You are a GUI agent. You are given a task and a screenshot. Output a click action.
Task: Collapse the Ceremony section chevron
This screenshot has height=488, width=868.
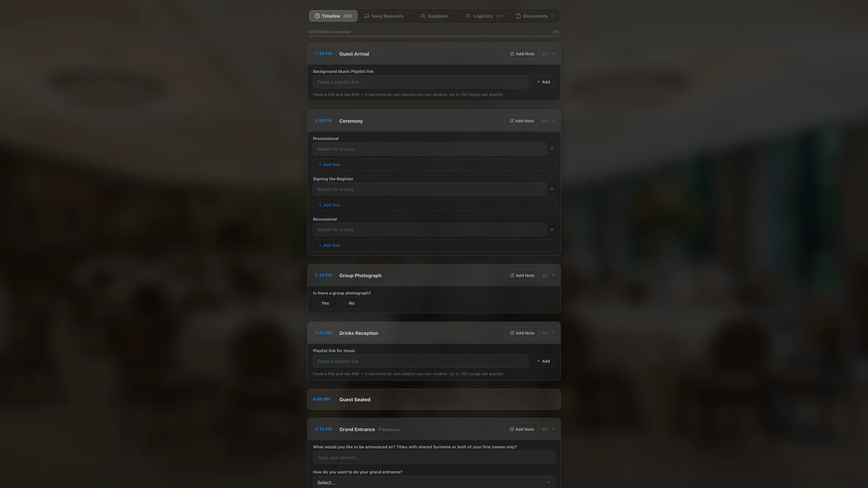(x=553, y=121)
